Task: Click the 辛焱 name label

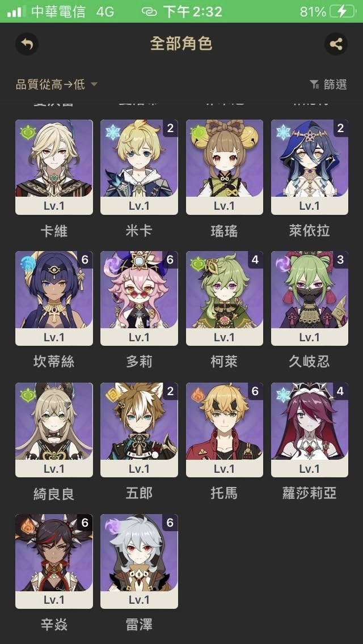Action: pyautogui.click(x=54, y=625)
